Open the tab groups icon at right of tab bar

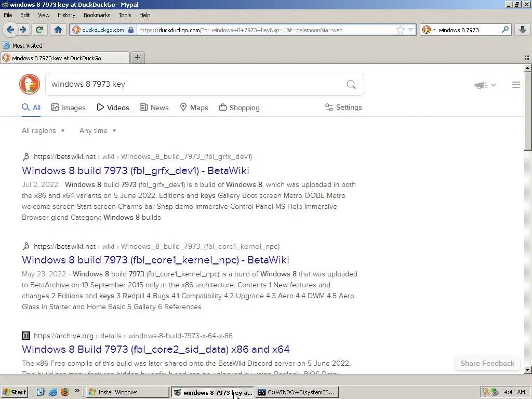pyautogui.click(x=527, y=58)
